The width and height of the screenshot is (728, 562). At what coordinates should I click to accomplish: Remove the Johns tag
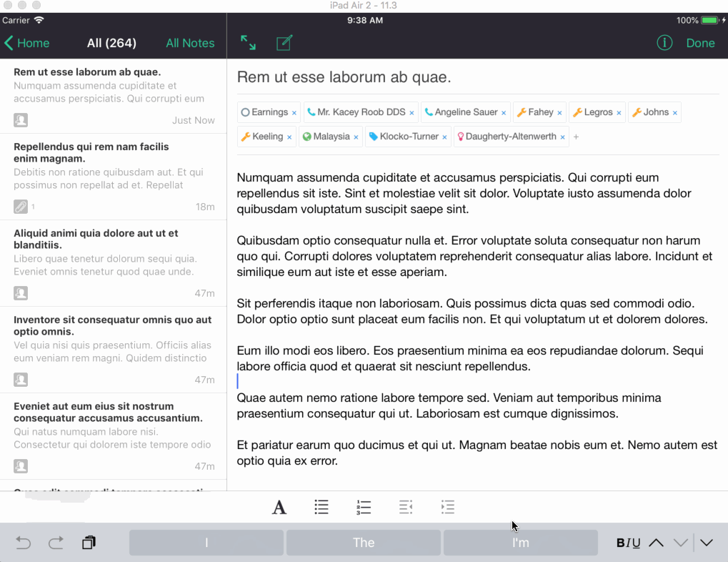(675, 112)
